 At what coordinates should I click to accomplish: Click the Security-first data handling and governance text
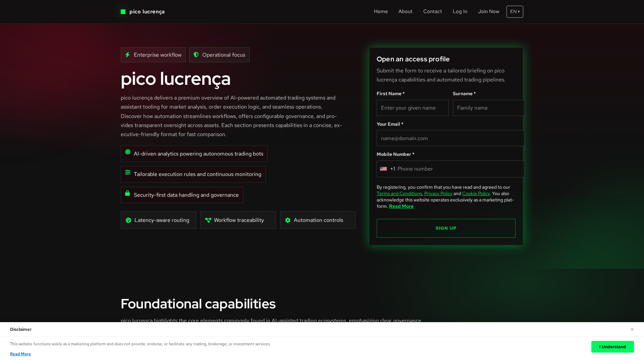(x=186, y=195)
